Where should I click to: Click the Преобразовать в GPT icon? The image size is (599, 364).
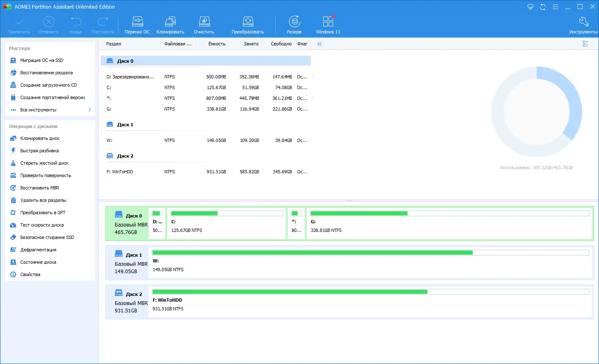point(13,213)
